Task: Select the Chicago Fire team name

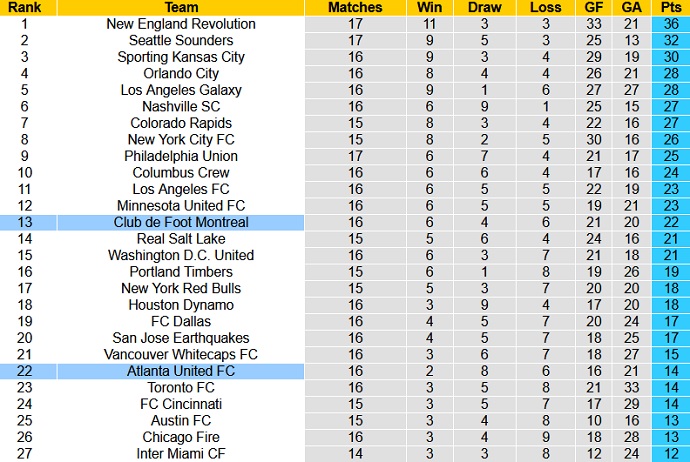Action: pyautogui.click(x=181, y=437)
